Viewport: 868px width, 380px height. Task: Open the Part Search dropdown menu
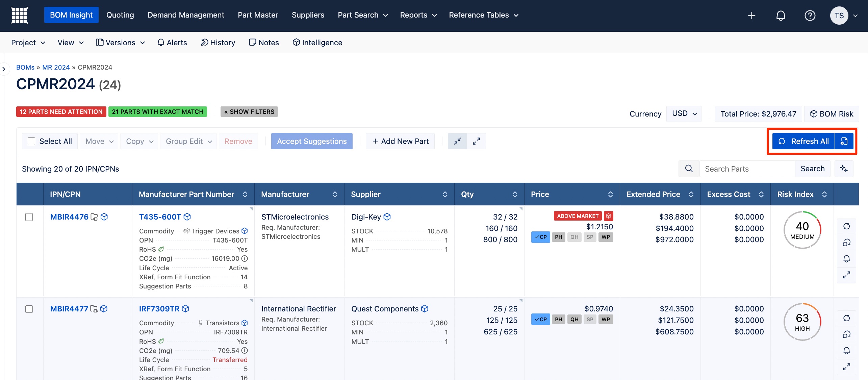pyautogui.click(x=363, y=15)
